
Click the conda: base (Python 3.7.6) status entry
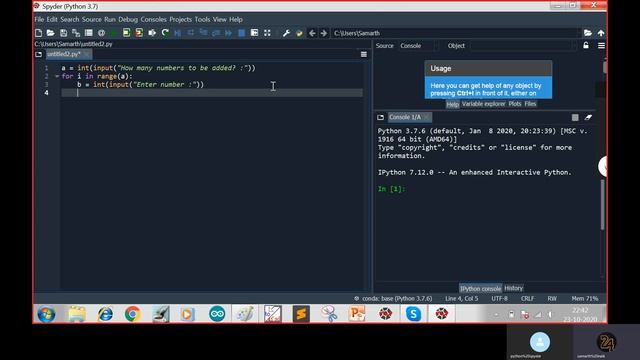pyautogui.click(x=393, y=298)
